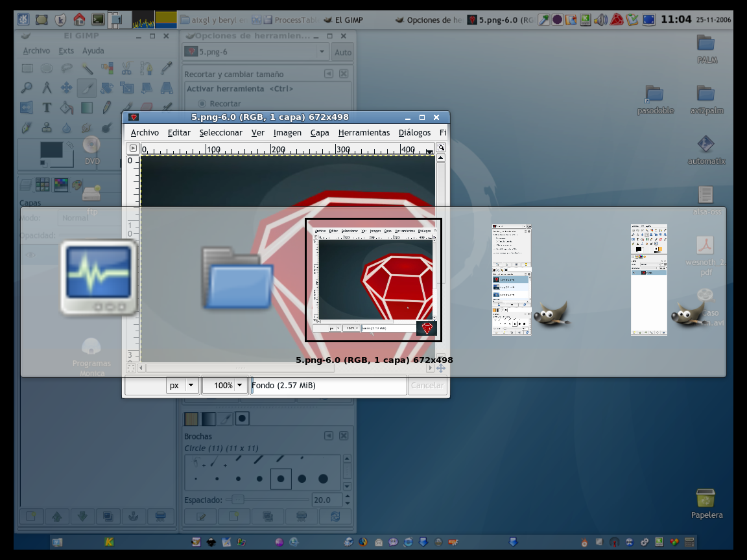Select the Shear tool

pos(147,87)
